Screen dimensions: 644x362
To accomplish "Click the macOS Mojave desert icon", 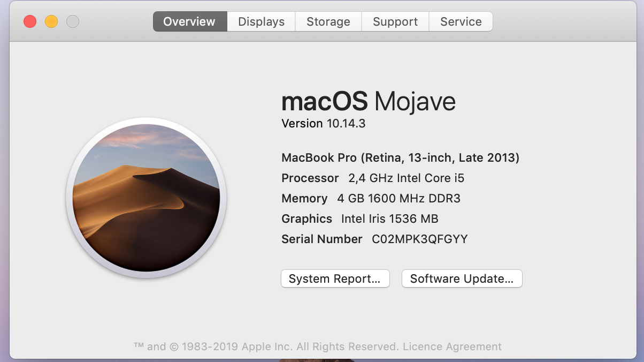I will 146,198.
